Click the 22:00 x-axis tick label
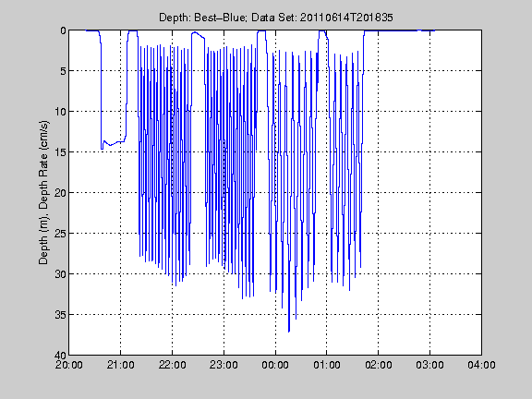Screen dimensions: 532x399 point(172,365)
